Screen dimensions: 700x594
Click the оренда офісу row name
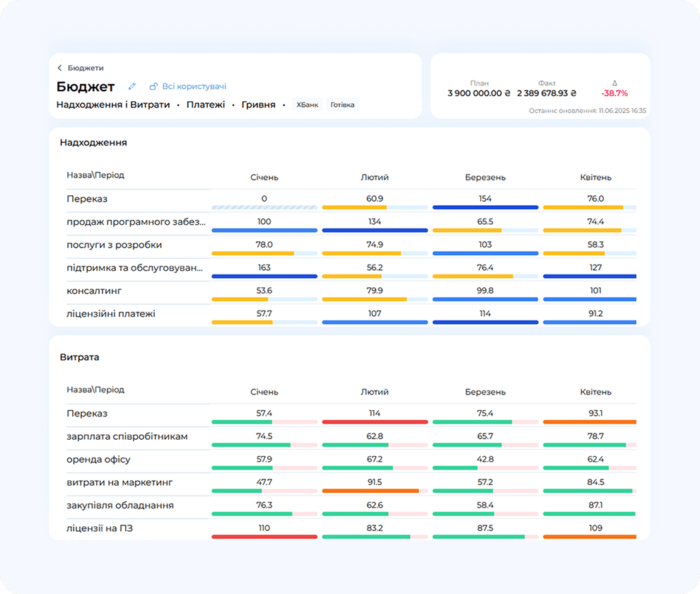click(98, 460)
